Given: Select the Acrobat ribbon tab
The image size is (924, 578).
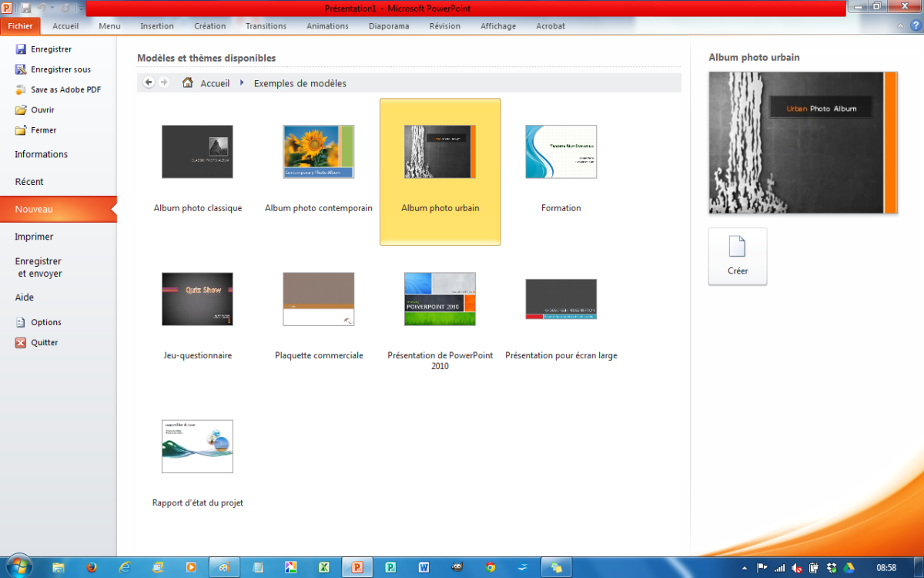Looking at the screenshot, I should pyautogui.click(x=551, y=26).
